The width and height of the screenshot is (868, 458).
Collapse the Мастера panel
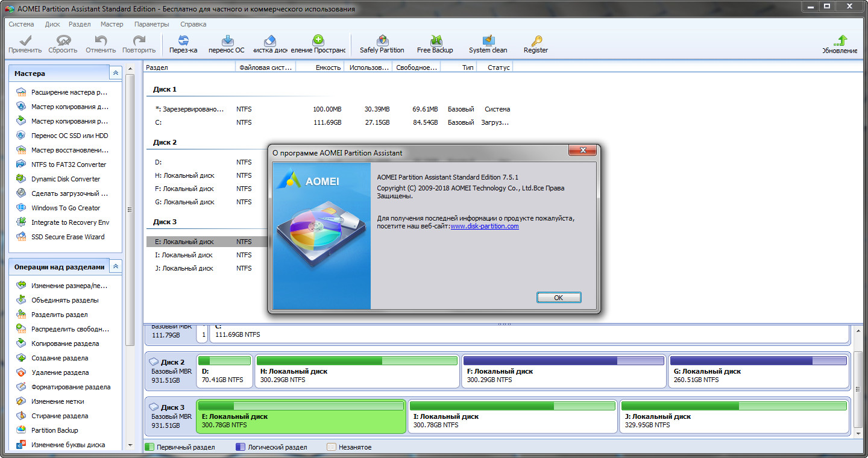(115, 72)
